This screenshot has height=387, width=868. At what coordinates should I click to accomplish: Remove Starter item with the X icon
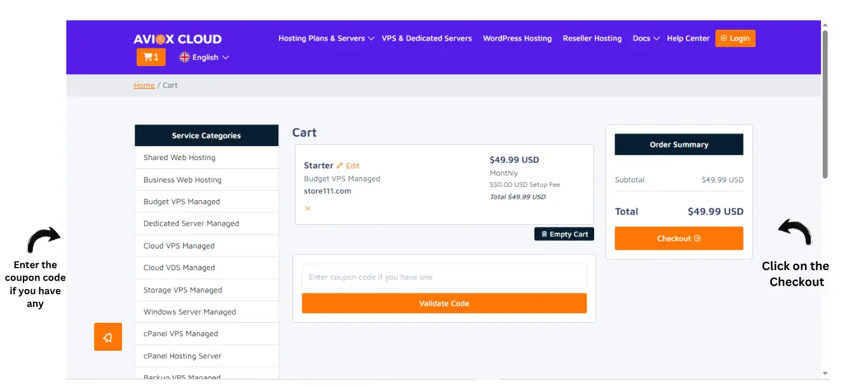click(308, 208)
